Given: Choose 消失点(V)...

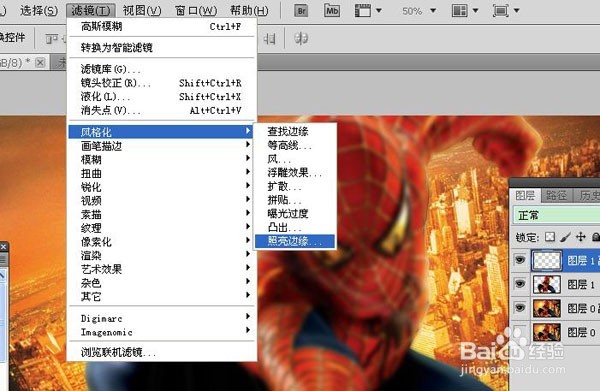Looking at the screenshot, I should (161, 111).
